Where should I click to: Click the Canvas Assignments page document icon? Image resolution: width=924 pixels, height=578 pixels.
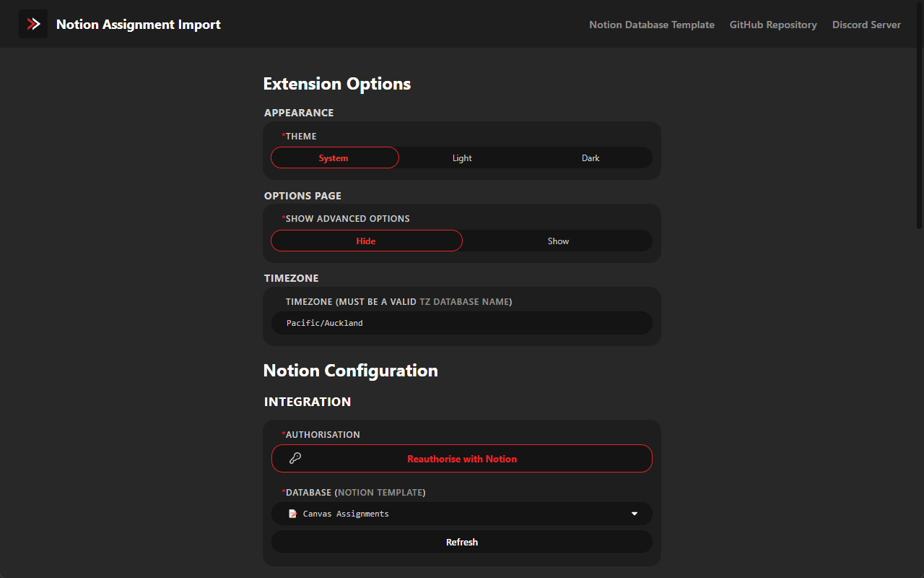click(x=292, y=513)
